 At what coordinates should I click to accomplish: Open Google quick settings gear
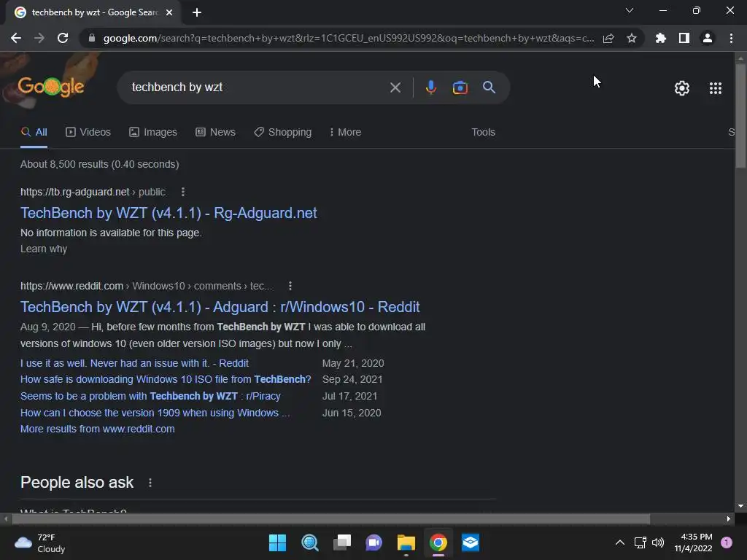click(x=682, y=88)
